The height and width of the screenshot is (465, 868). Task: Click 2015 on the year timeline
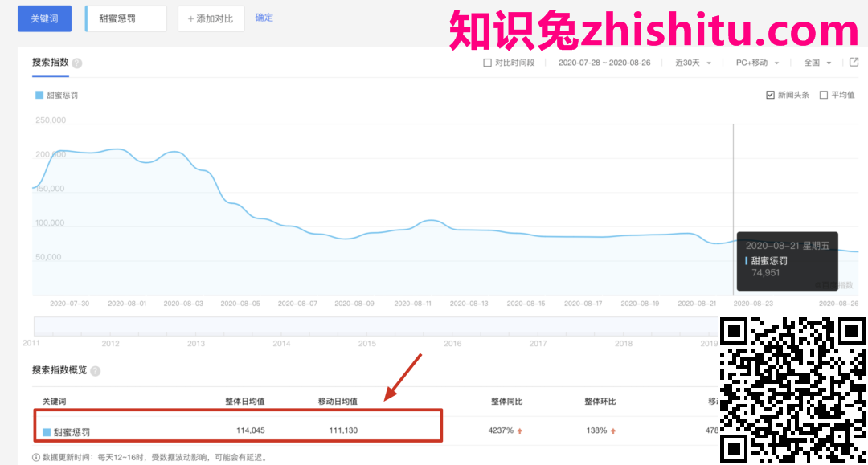[367, 344]
